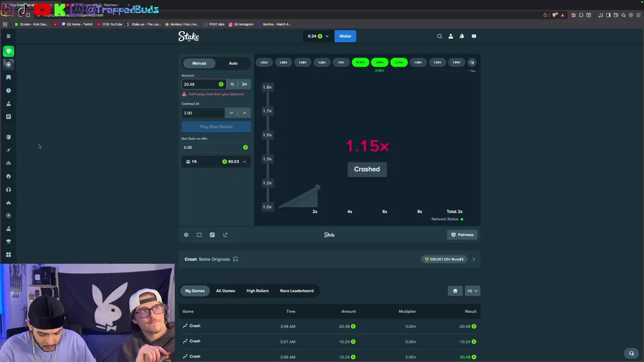Open the live stats chart icon
Viewport: 644px width, 362px height.
[x=212, y=235]
